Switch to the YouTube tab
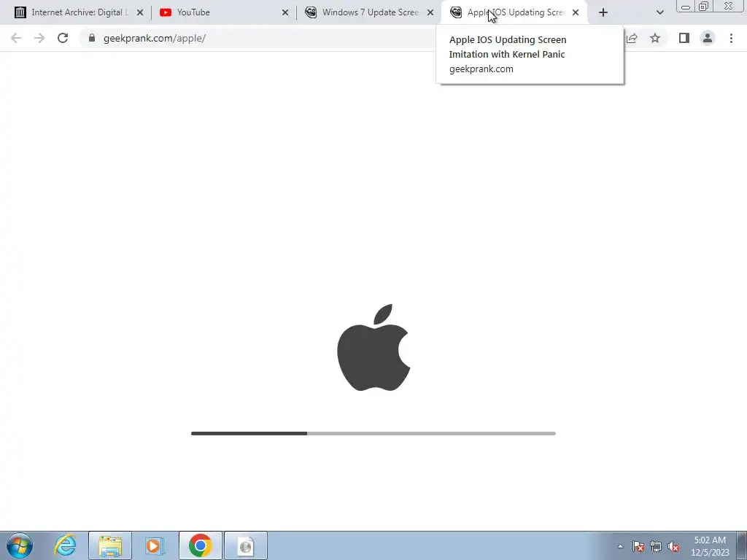747x560 pixels. 224,12
